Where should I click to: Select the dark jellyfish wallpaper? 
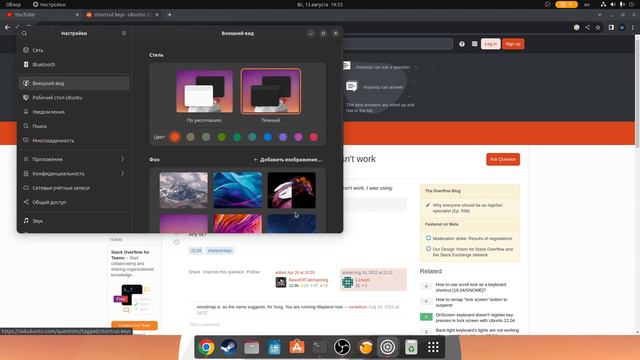291,190
